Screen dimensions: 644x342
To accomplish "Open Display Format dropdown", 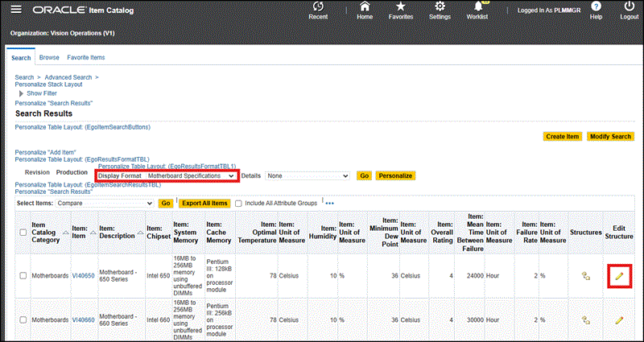I will pyautogui.click(x=192, y=175).
